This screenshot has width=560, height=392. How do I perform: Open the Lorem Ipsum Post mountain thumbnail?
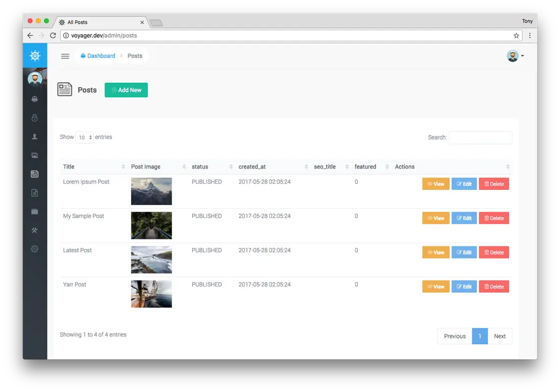coord(151,191)
